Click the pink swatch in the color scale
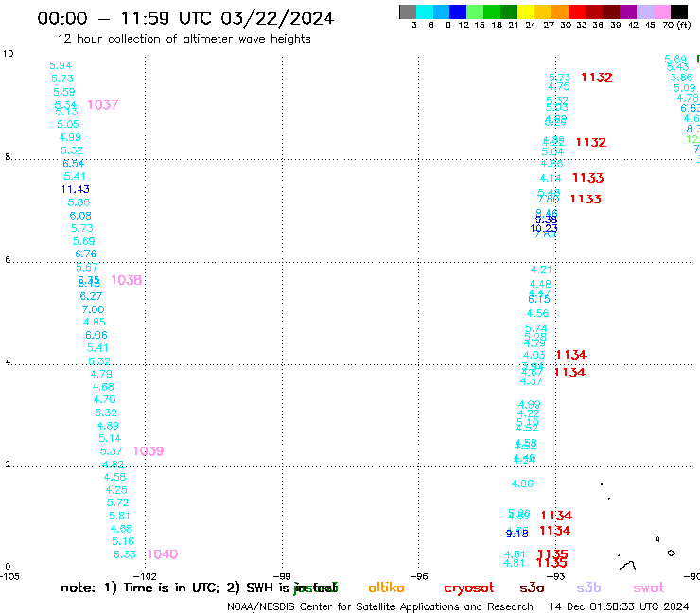The width and height of the screenshot is (700, 615). [662, 11]
